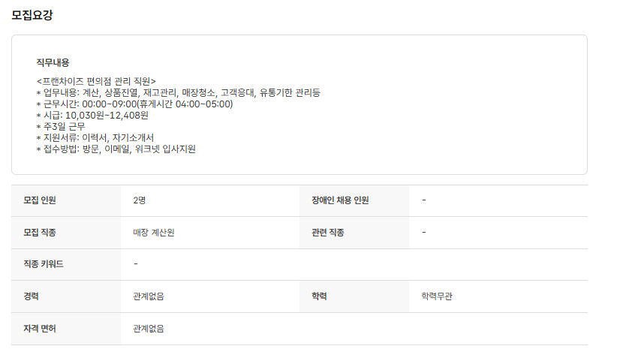Click the 모집요강 section heading
The image size is (641, 364).
(x=32, y=15)
